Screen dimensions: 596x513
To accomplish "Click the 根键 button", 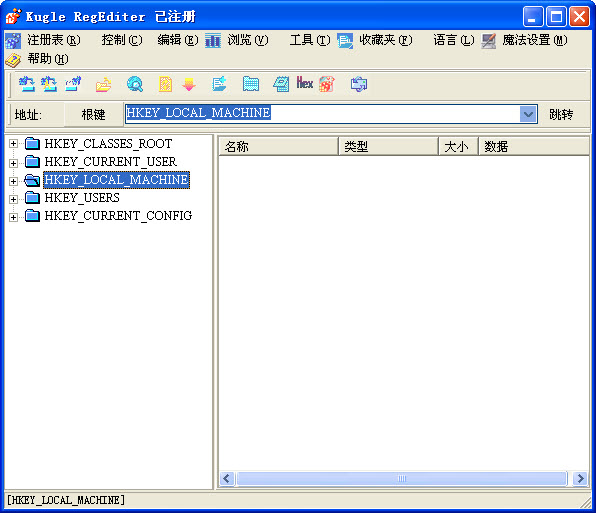I will point(93,114).
